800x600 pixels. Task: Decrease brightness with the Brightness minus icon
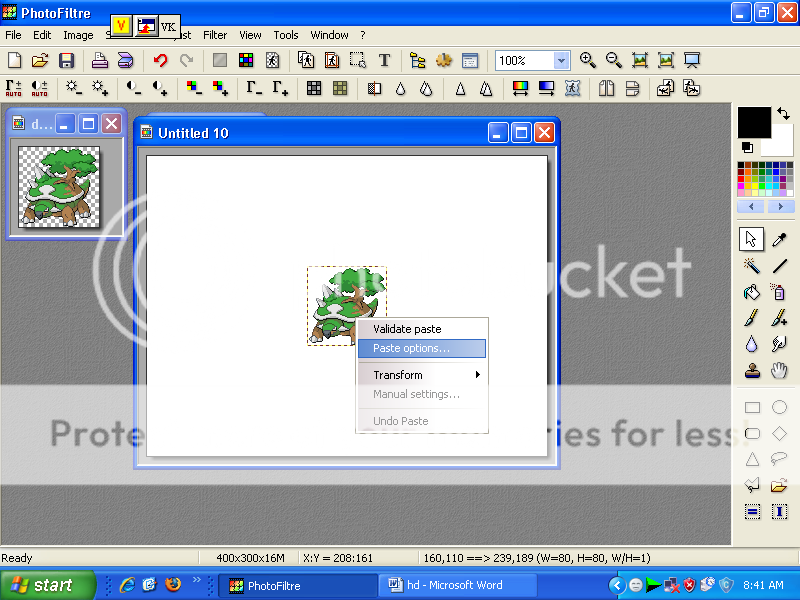73,88
